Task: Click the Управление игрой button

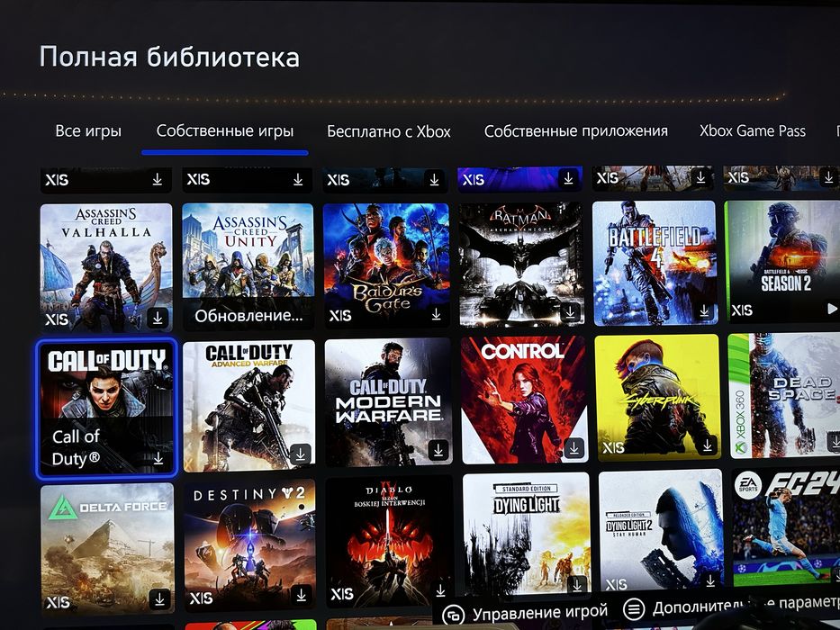Action: [525, 612]
